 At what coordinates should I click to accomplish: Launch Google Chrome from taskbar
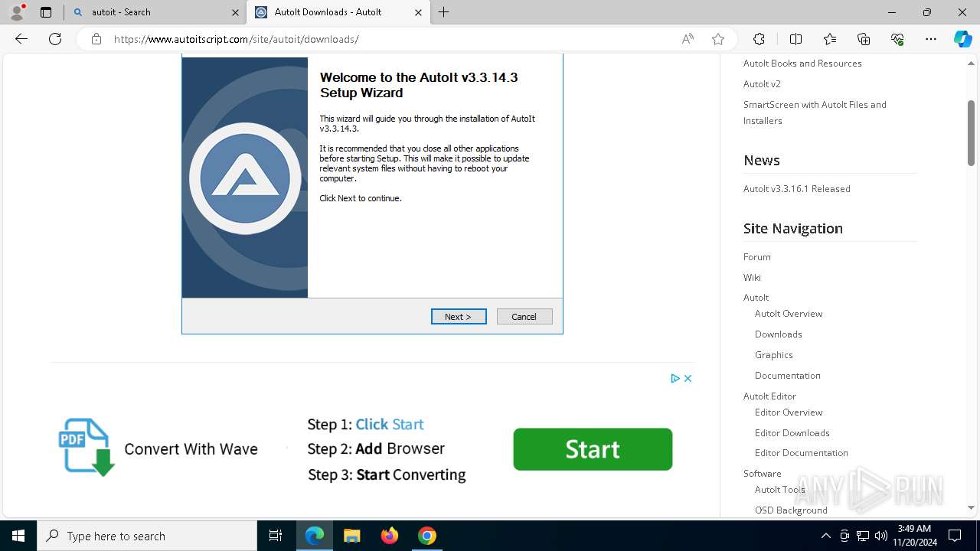427,536
